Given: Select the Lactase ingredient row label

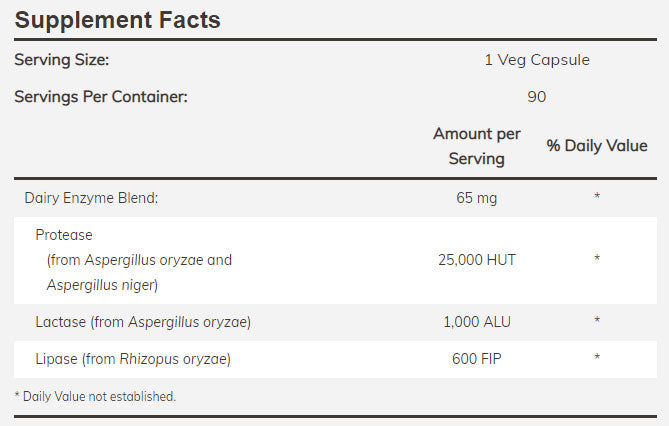Looking at the screenshot, I should tap(142, 322).
